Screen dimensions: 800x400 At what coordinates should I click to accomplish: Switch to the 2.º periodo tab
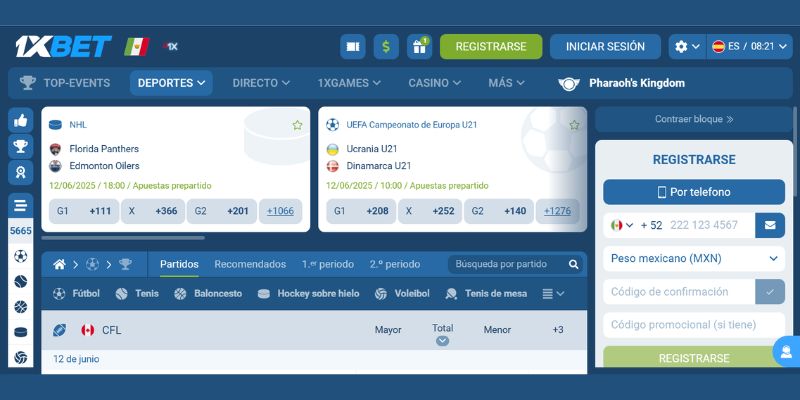tap(395, 264)
